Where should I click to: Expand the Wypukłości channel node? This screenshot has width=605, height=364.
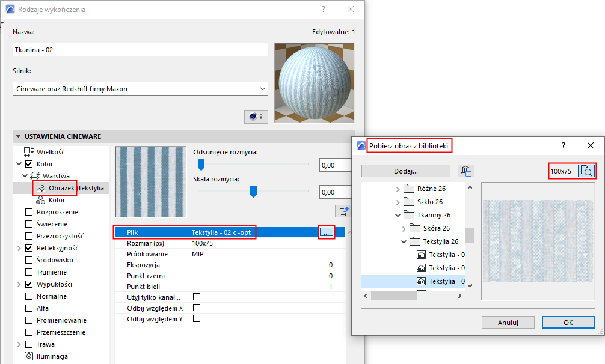pyautogui.click(x=19, y=284)
